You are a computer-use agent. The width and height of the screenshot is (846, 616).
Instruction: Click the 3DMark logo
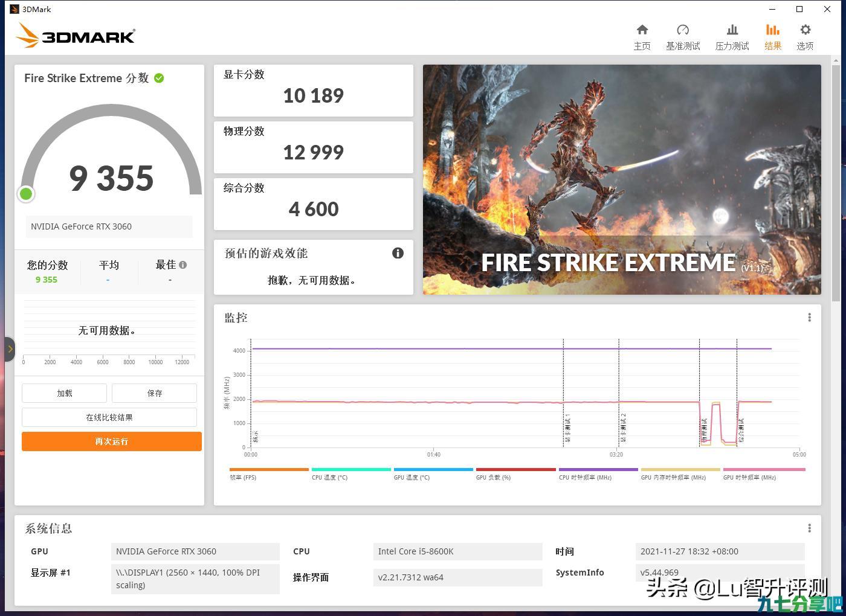[x=76, y=36]
